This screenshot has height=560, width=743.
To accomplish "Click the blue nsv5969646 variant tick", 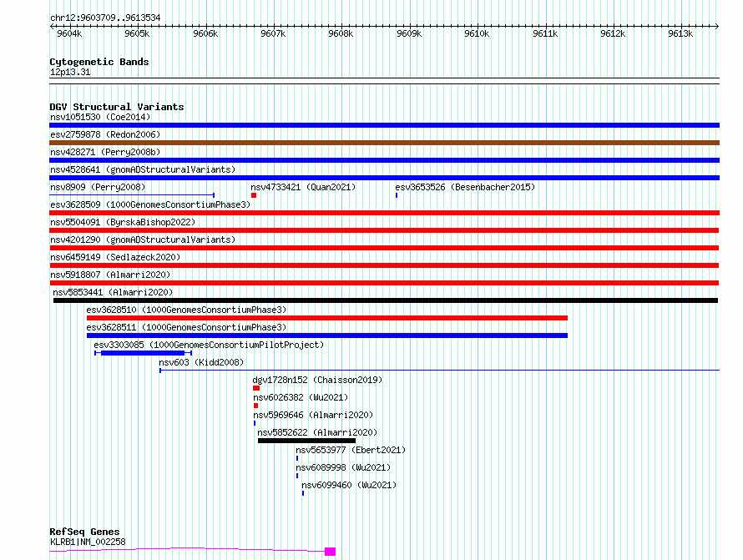I will (255, 423).
